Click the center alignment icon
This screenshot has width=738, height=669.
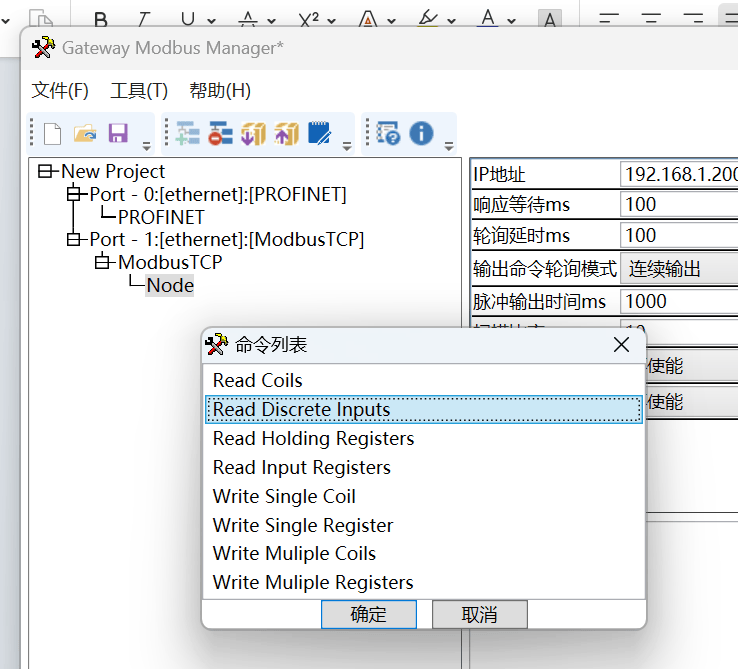(x=651, y=19)
